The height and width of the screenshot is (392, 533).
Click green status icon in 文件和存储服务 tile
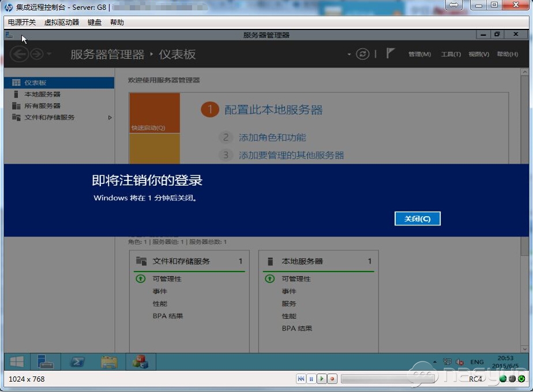click(x=140, y=278)
